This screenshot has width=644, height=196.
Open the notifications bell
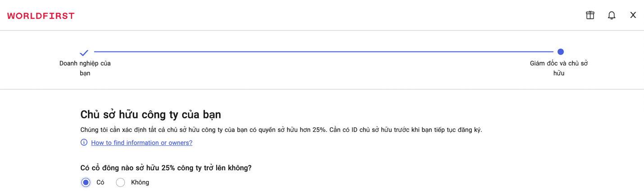(612, 15)
